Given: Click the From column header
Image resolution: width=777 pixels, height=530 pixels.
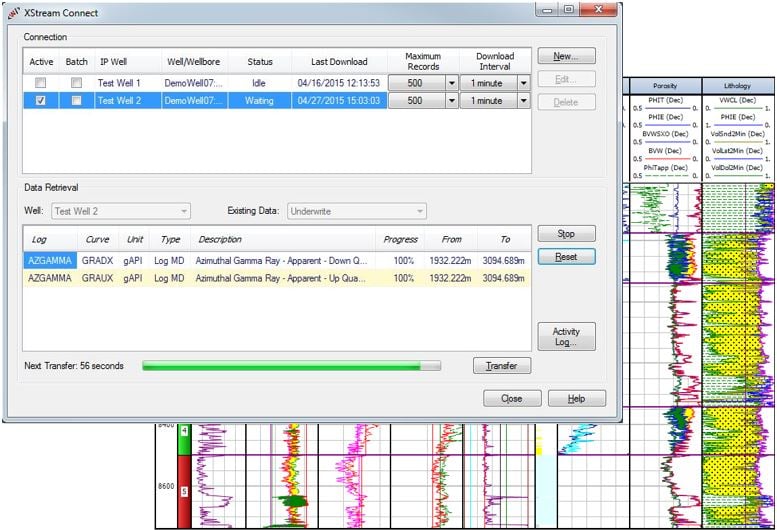Looking at the screenshot, I should click(451, 239).
